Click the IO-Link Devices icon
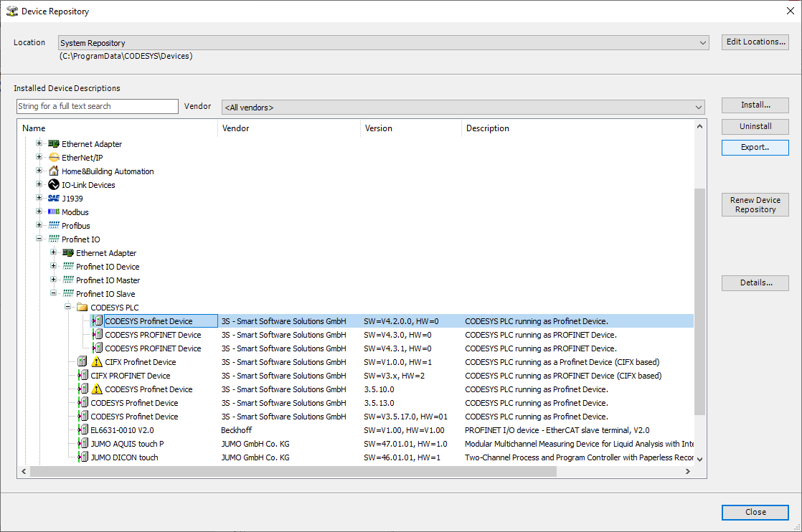This screenshot has height=532, width=802. coord(54,185)
